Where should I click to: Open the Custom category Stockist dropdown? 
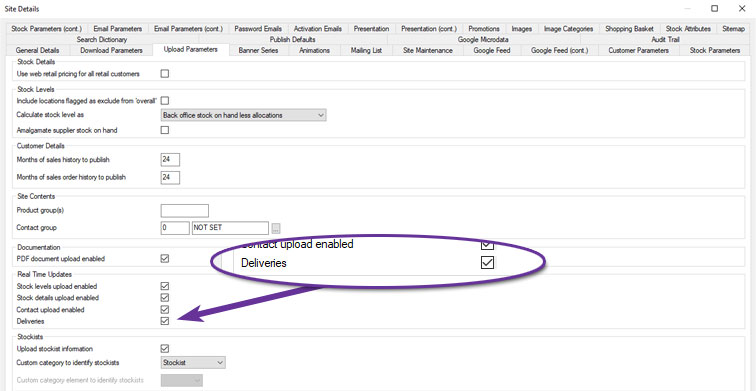(x=193, y=362)
